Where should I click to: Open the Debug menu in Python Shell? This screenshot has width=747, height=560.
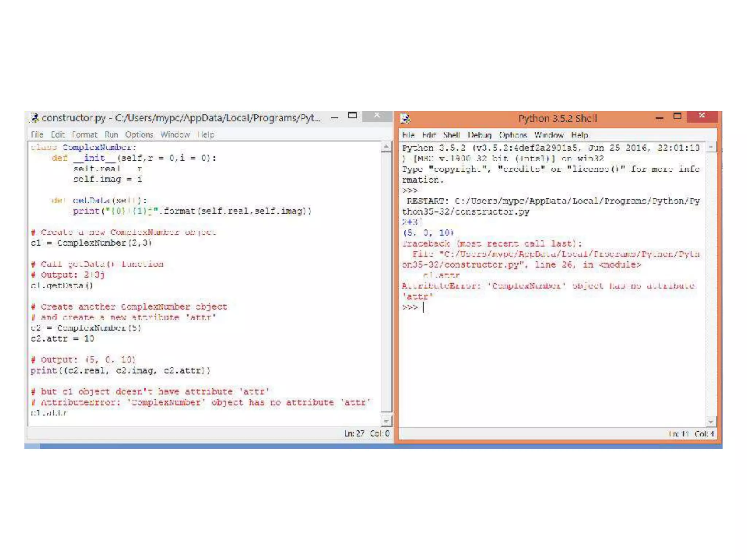tap(480, 135)
